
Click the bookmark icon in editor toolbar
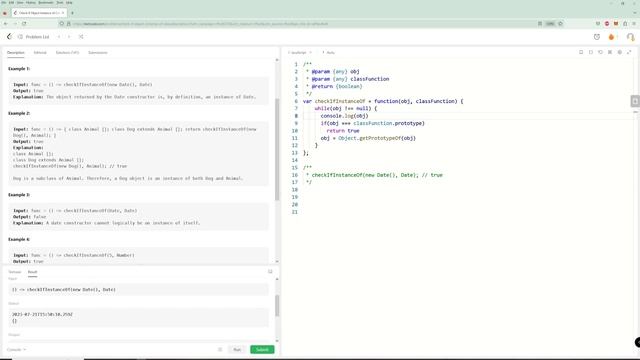point(591,52)
